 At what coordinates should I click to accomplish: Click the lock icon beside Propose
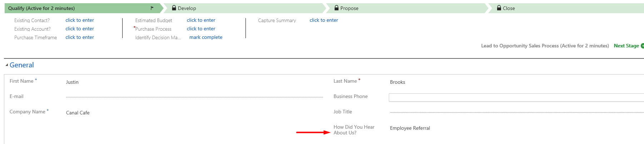[336, 8]
